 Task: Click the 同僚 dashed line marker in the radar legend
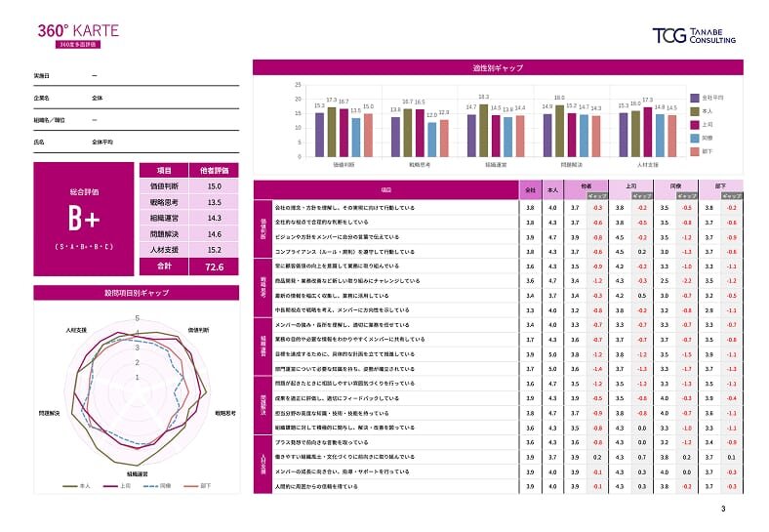(x=150, y=486)
